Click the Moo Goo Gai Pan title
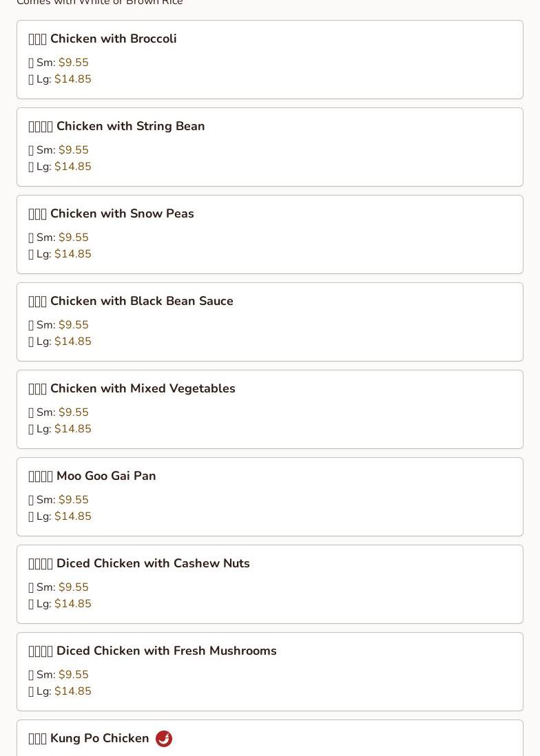Viewport: 540px width, 756px height. pos(106,476)
